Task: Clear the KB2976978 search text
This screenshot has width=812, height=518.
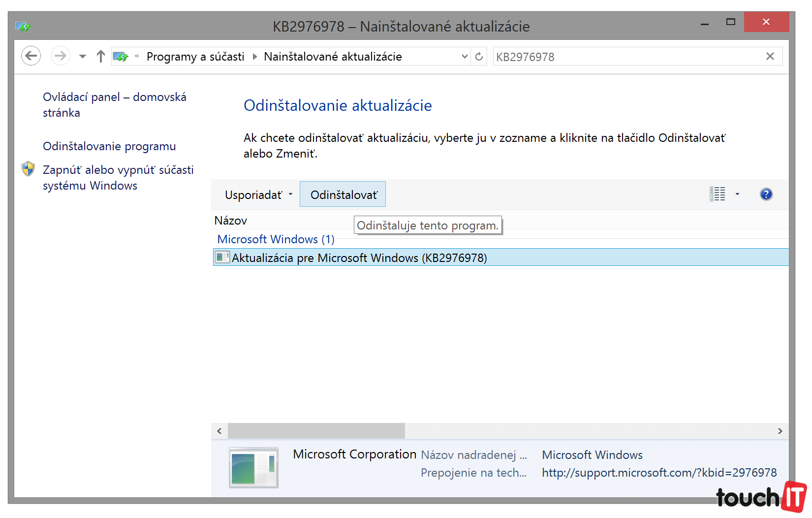Action: [770, 57]
